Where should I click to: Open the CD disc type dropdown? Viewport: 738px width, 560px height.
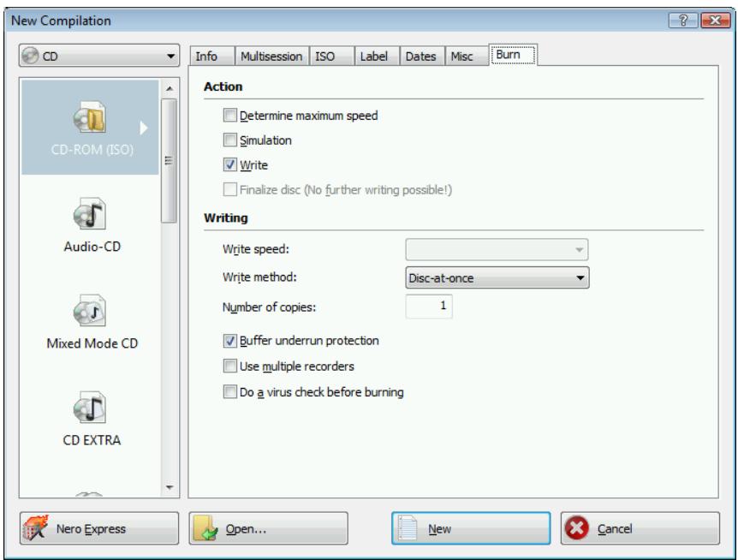coord(99,56)
